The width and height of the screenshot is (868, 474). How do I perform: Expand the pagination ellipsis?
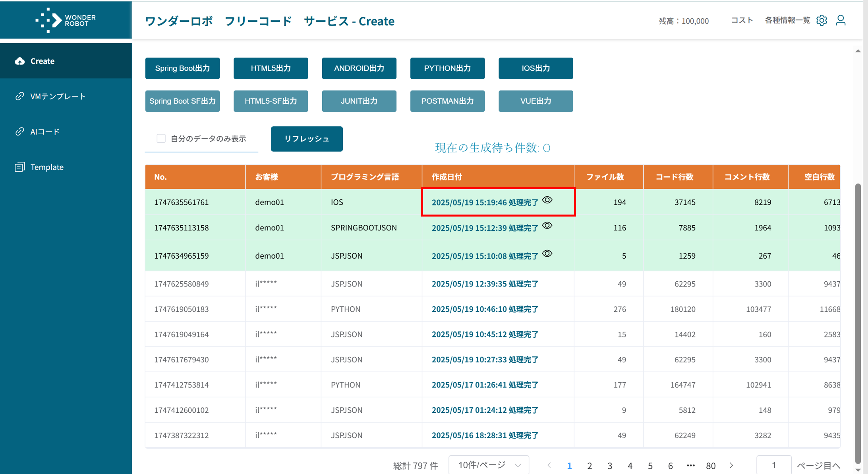pyautogui.click(x=691, y=465)
